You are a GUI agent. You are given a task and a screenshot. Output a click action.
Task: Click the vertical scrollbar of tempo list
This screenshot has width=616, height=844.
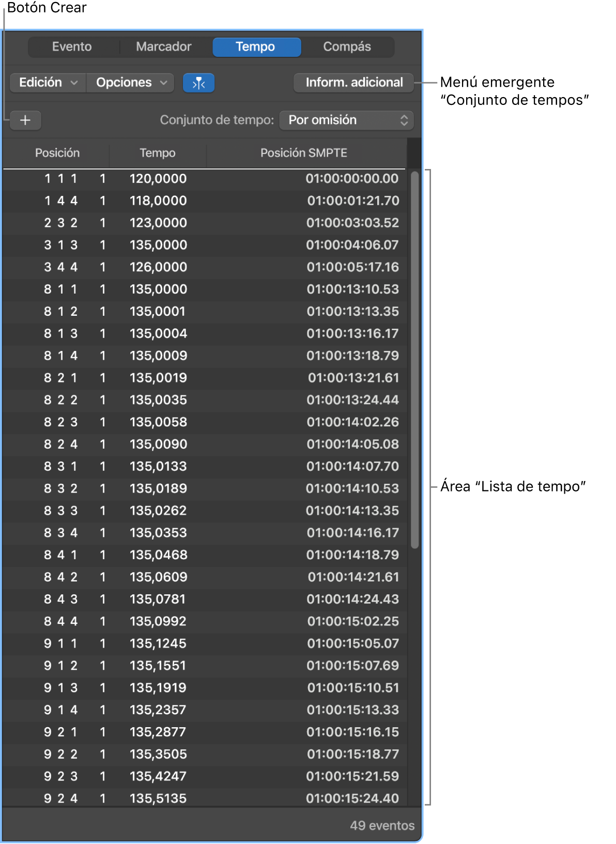[x=414, y=360]
